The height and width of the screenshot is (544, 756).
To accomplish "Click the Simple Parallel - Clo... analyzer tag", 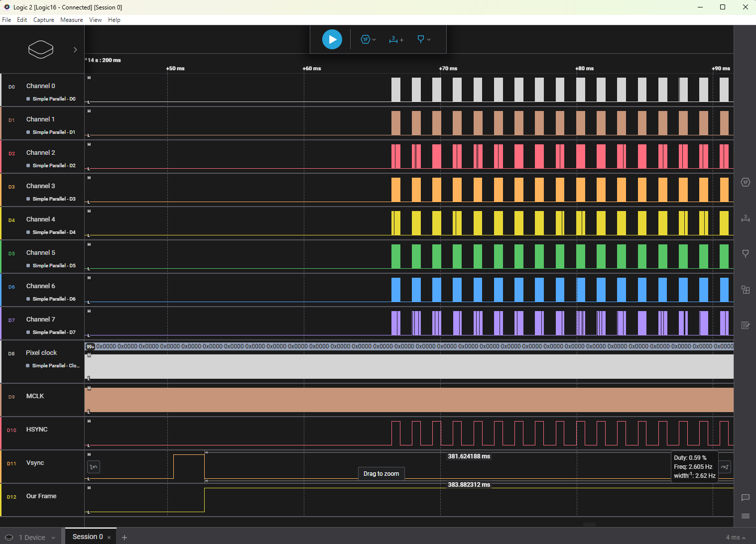I will tap(53, 366).
